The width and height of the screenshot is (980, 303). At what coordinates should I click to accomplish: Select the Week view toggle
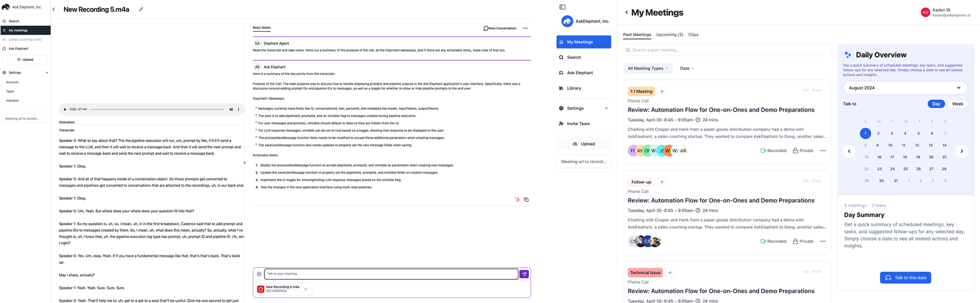(957, 104)
